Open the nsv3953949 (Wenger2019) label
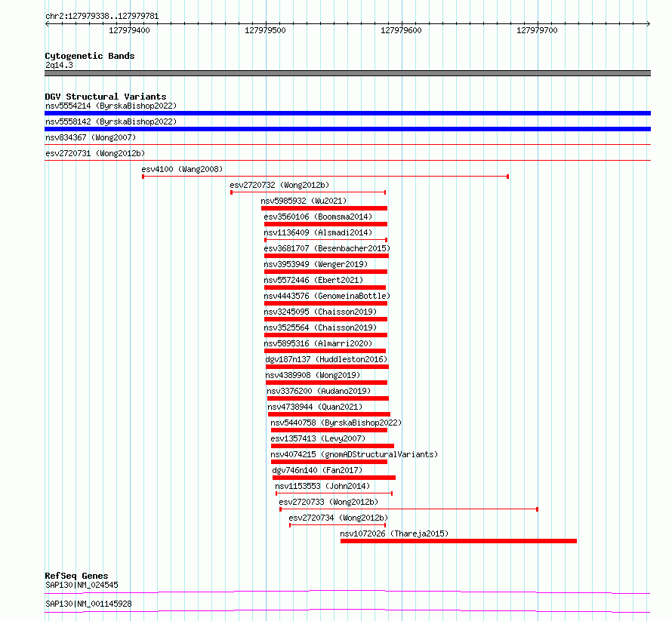The image size is (672, 621). (316, 264)
